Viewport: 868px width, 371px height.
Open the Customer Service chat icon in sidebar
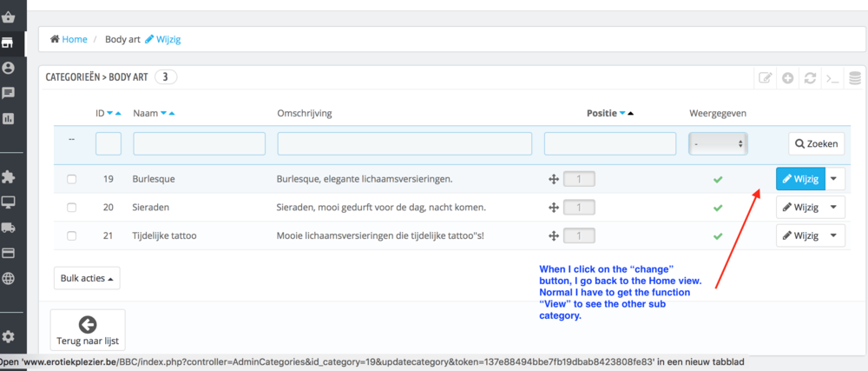click(9, 93)
